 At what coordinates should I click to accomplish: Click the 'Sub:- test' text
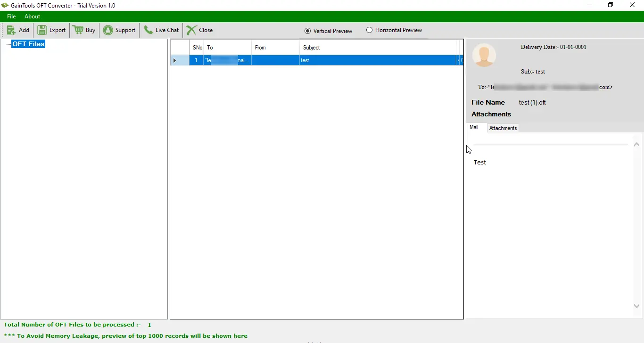(x=533, y=72)
